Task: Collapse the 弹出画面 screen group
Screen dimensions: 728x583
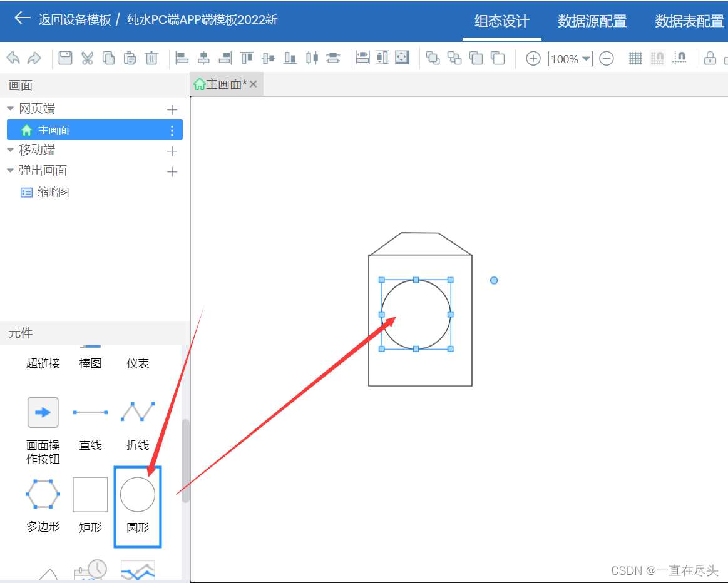Action: coord(10,170)
